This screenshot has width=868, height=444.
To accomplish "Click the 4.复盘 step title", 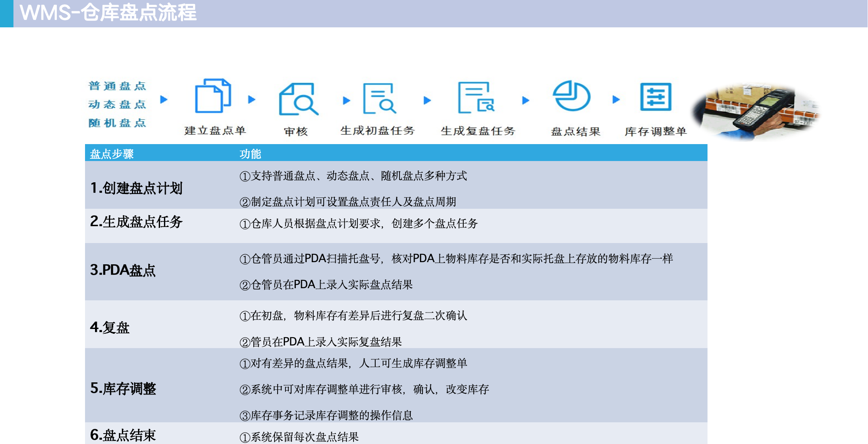I will 110,327.
